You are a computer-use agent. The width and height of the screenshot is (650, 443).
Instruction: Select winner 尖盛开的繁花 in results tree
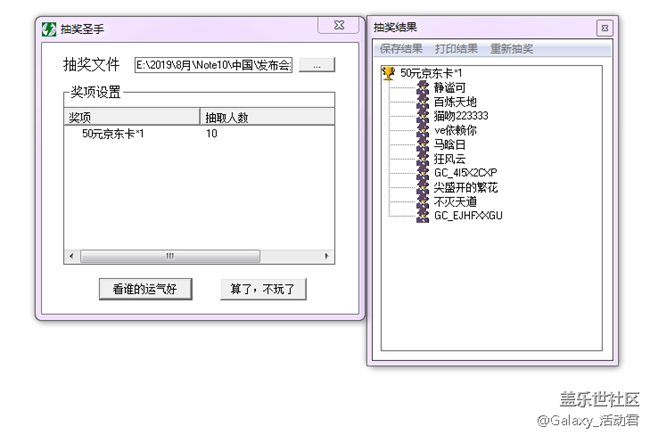point(465,187)
